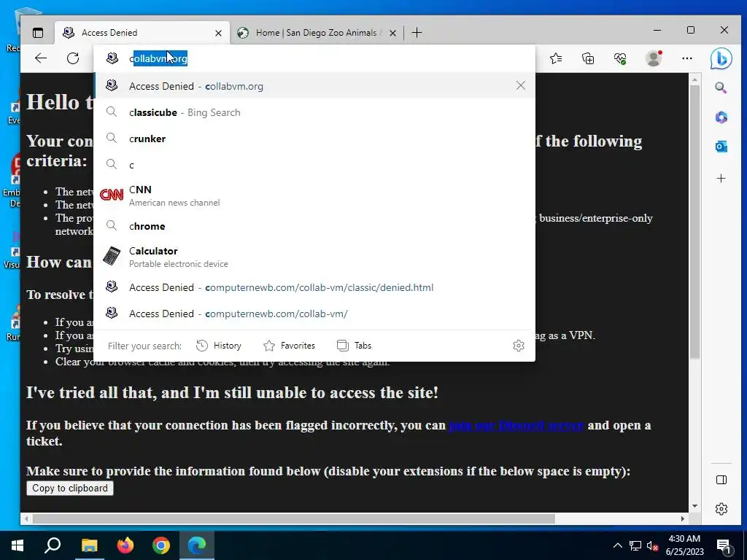
Task: Click Copy to clipboard button
Action: point(70,488)
